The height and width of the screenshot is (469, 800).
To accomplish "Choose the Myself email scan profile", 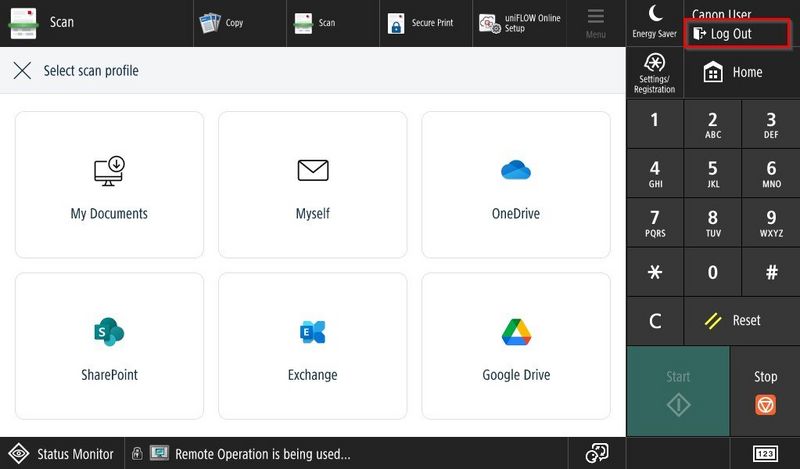I will pyautogui.click(x=312, y=185).
